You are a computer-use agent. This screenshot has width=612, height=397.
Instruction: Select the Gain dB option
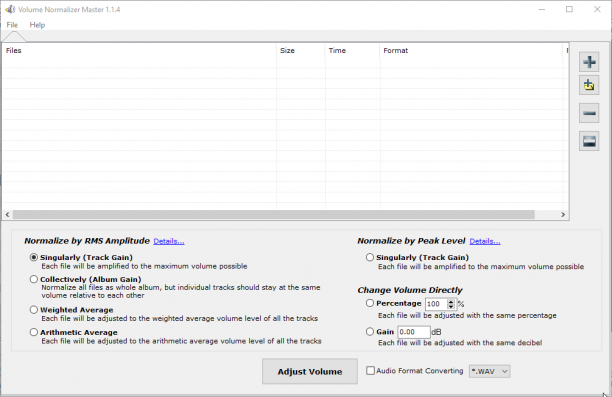[370, 331]
